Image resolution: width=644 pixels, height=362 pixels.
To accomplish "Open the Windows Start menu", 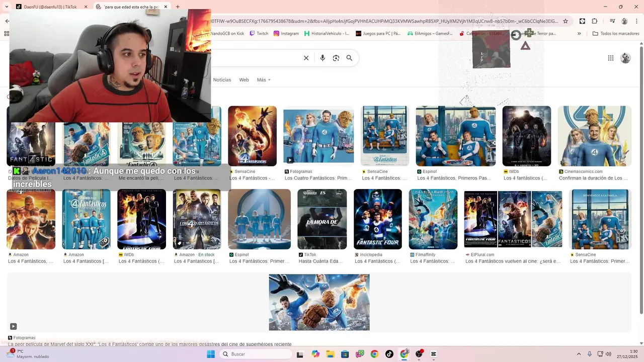I will [x=211, y=354].
